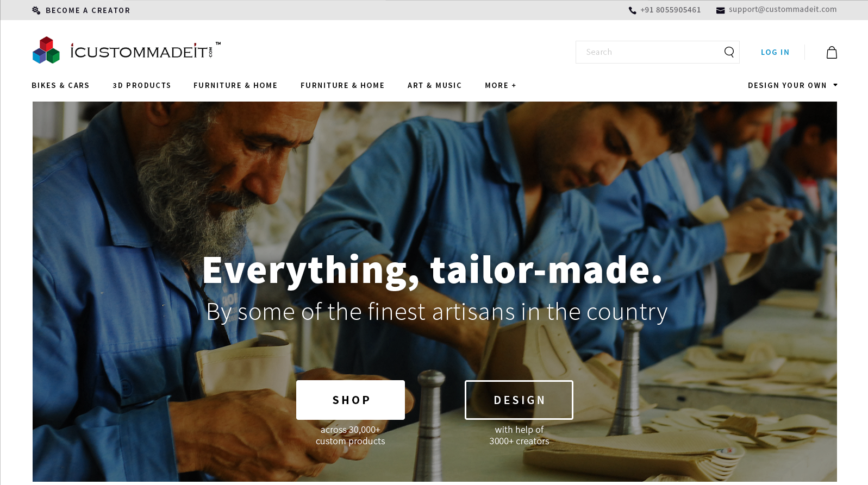
Task: Click the iCustomMadeIt cube logo
Action: [46, 50]
